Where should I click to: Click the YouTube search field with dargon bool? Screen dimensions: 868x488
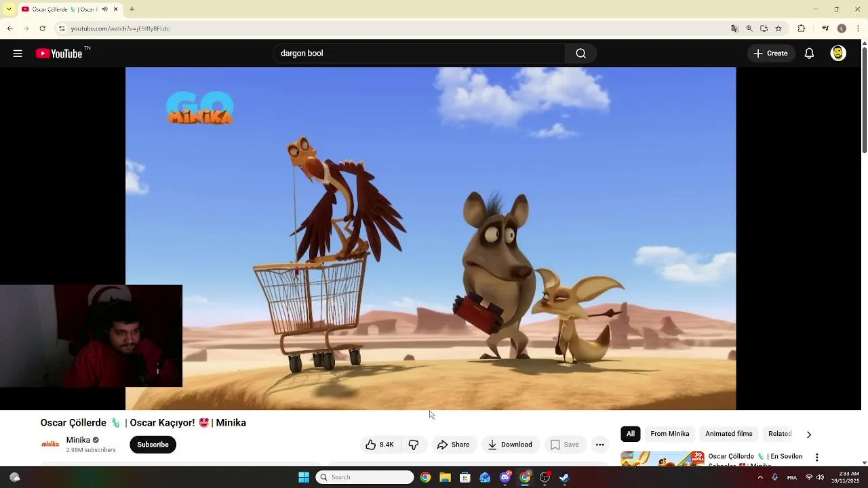point(419,54)
